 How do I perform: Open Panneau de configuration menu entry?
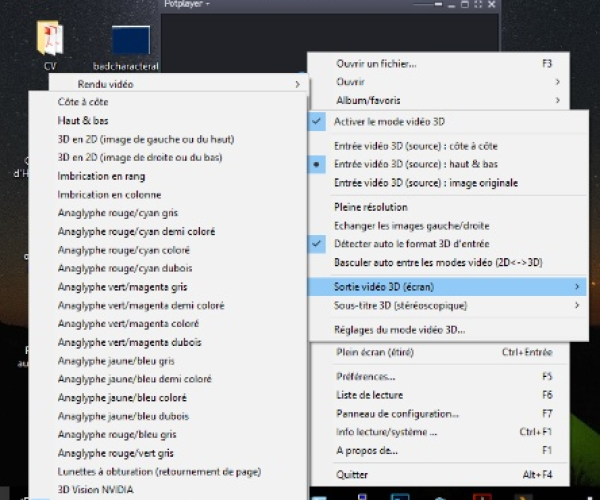[439, 414]
